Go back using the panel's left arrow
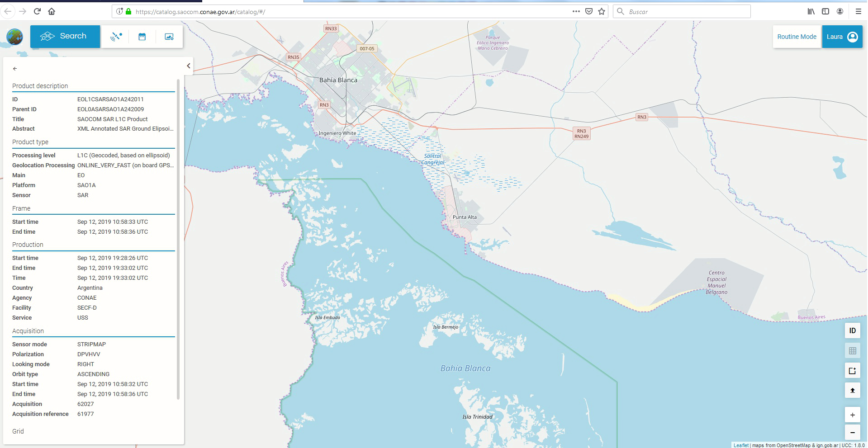The height and width of the screenshot is (448, 868). click(15, 69)
